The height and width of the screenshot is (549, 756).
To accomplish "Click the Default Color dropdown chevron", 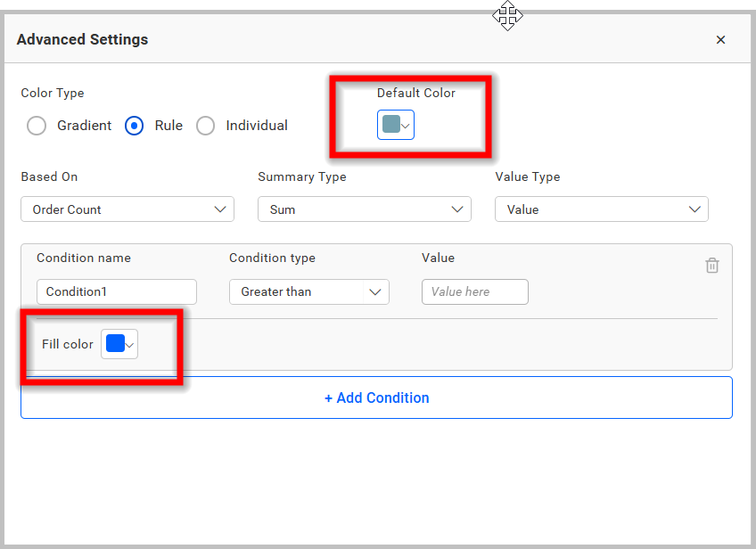I will pos(407,125).
